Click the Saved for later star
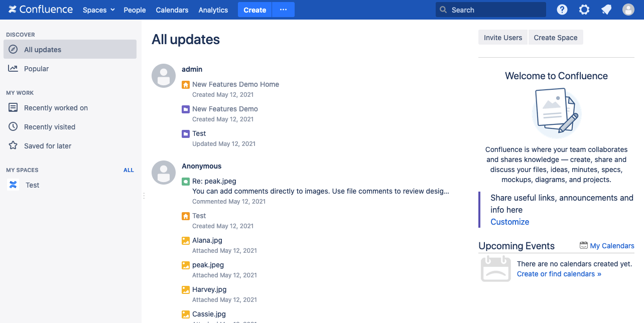The image size is (644, 323). (x=14, y=145)
